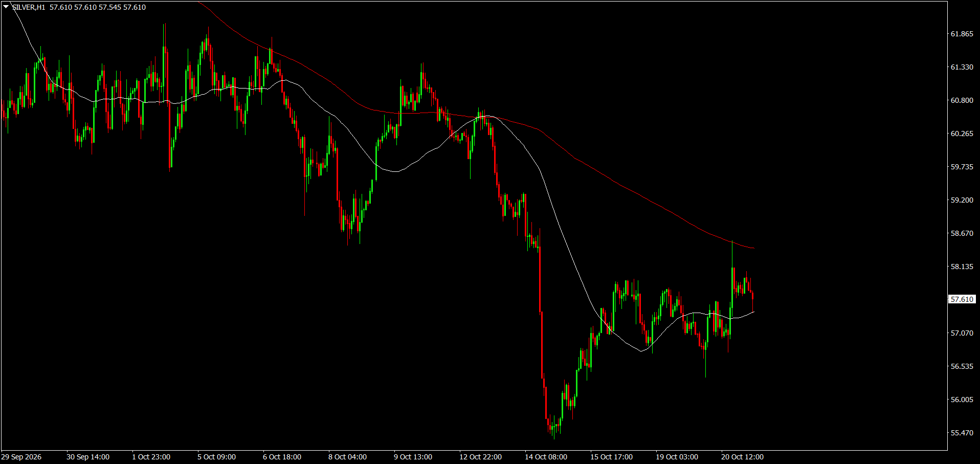Click the 61.865 price scale label
The image size is (980, 464).
(x=962, y=34)
